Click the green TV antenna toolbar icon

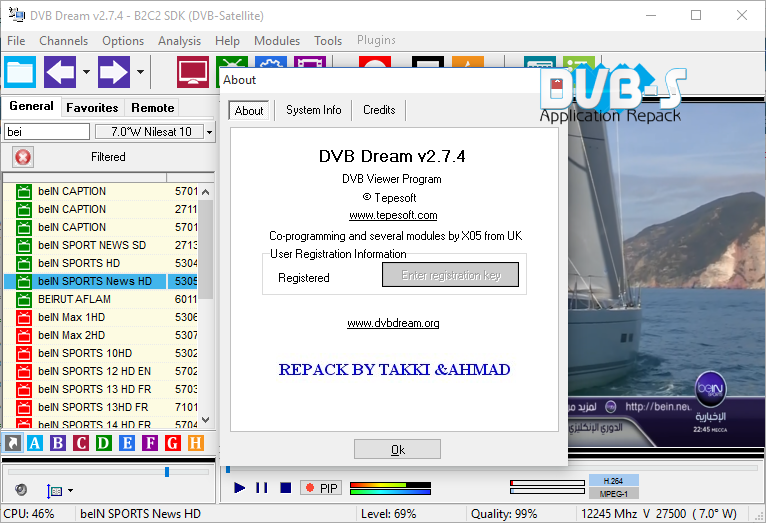[x=232, y=64]
